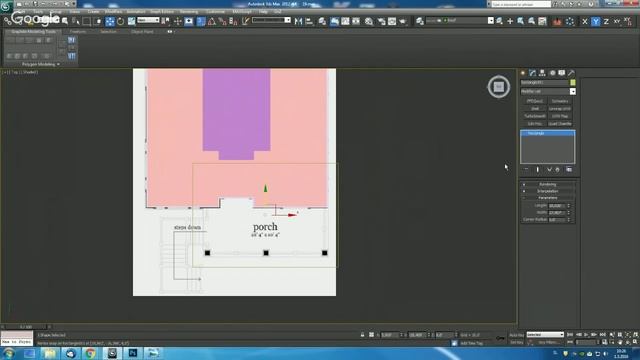This screenshot has width=640, height=360.
Task: Open the Rendered Frame Window
Action: [392, 21]
